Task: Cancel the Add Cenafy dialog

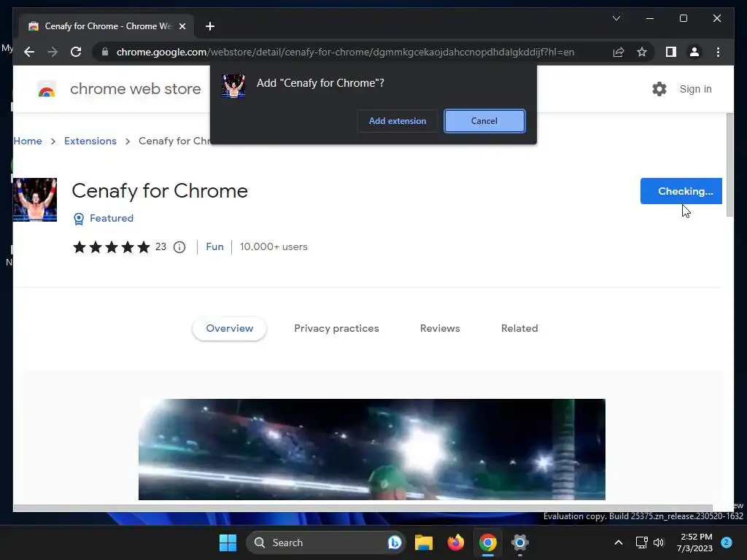Action: [484, 121]
